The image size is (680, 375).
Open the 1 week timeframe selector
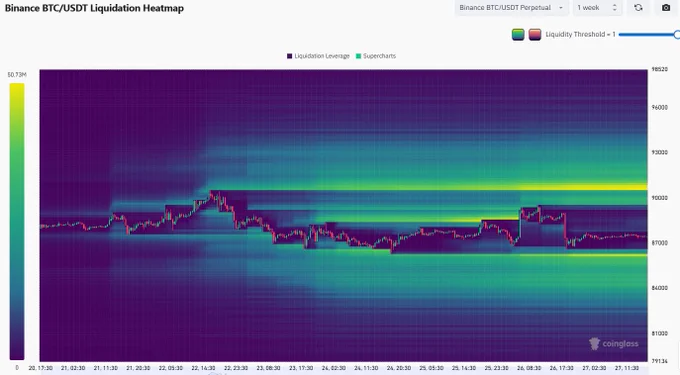[597, 8]
